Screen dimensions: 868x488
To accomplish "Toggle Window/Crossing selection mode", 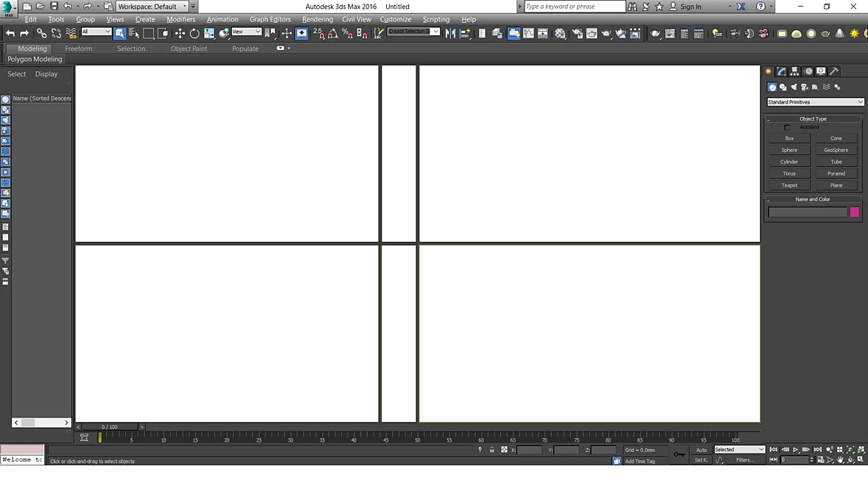I will pos(163,34).
